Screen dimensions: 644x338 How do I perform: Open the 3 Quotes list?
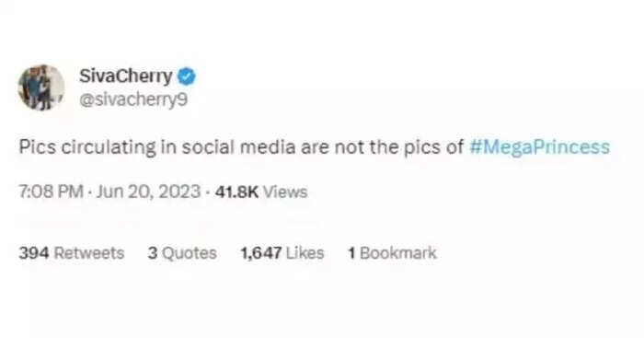182,253
